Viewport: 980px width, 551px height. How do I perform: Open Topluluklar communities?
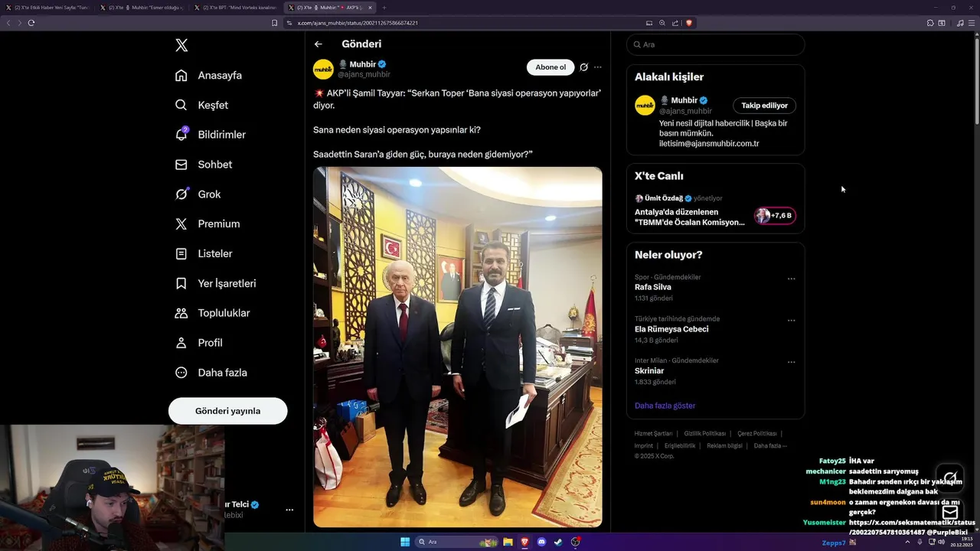[212, 313]
